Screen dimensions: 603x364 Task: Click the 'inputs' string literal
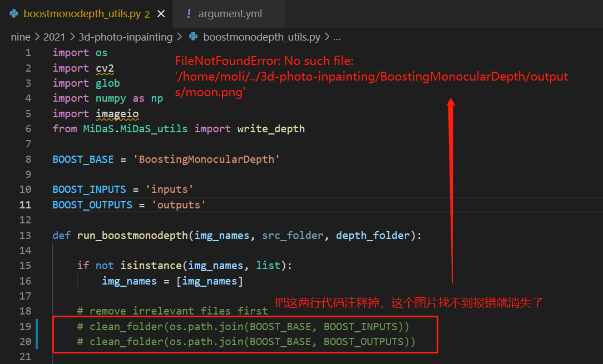click(169, 190)
